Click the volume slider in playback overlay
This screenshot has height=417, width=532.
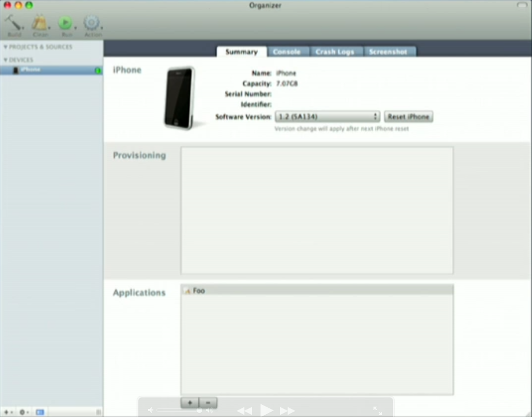pyautogui.click(x=179, y=411)
